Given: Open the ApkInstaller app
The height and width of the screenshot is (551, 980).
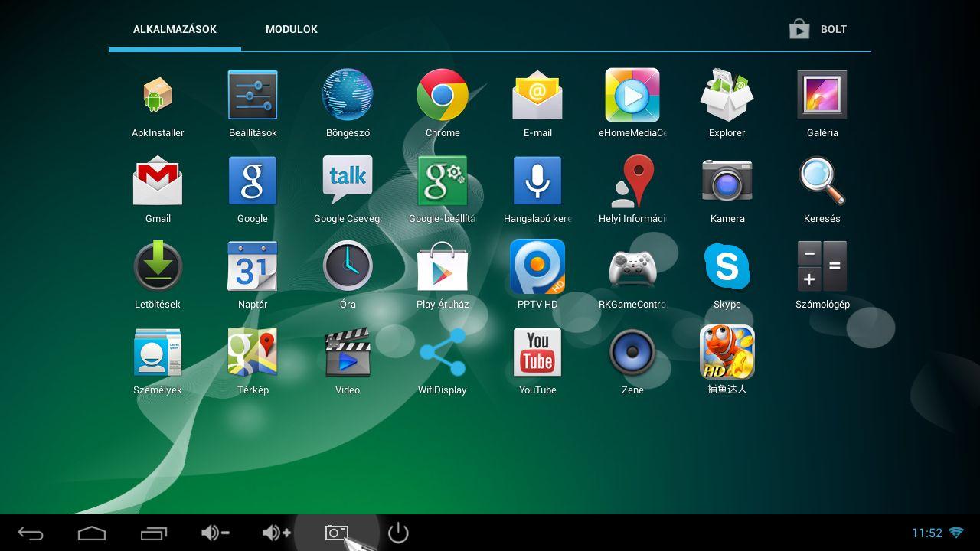Looking at the screenshot, I should [x=158, y=96].
